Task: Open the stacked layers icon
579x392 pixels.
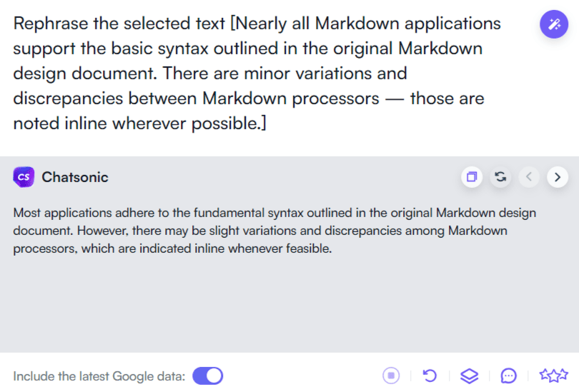Action: [x=470, y=376]
